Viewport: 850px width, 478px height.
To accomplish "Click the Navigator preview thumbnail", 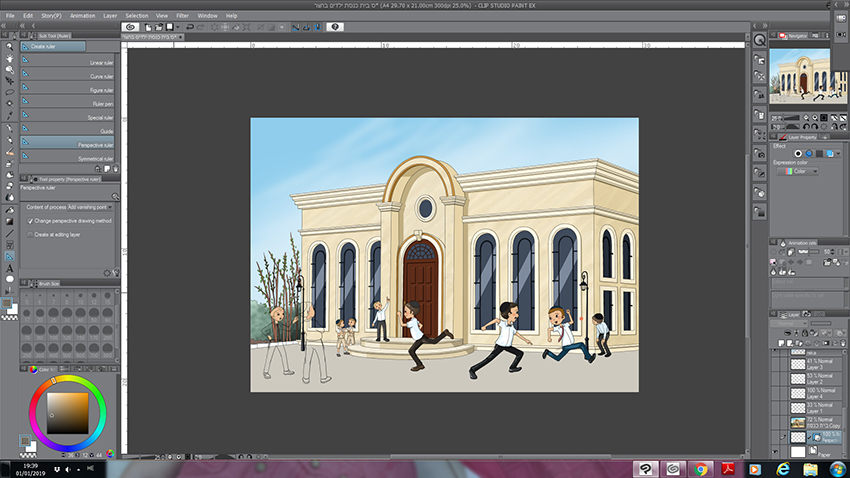I will 800,77.
